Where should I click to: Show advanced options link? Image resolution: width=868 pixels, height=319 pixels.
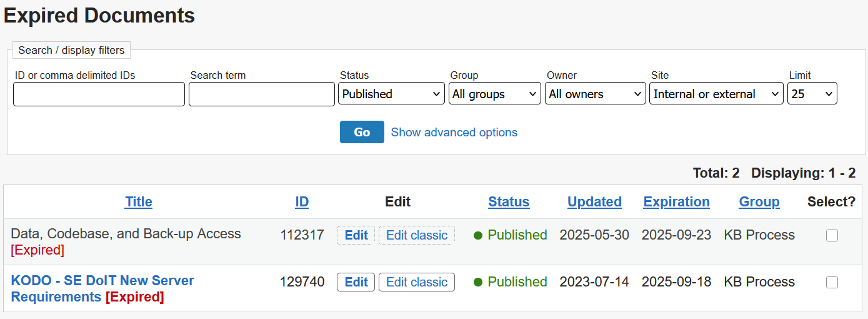point(454,132)
